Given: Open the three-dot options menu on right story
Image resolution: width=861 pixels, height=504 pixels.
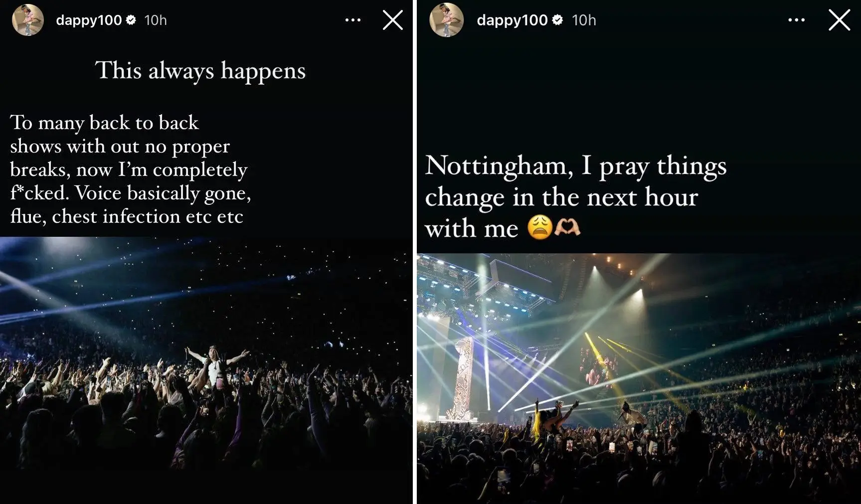Looking at the screenshot, I should (797, 19).
